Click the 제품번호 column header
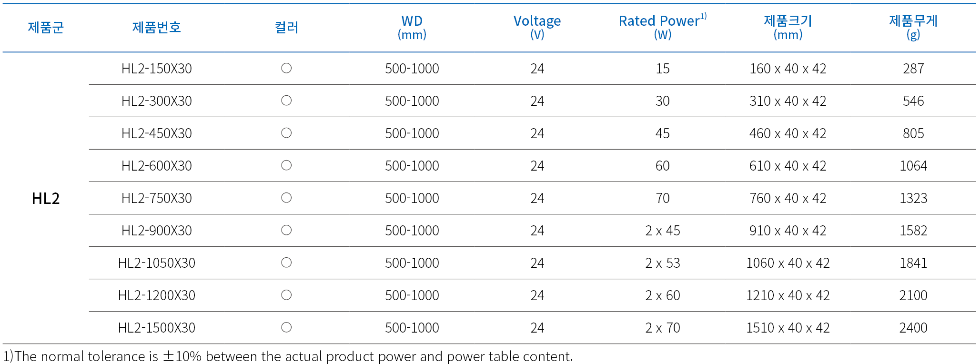Viewport: 980px width, 364px height. [x=156, y=27]
